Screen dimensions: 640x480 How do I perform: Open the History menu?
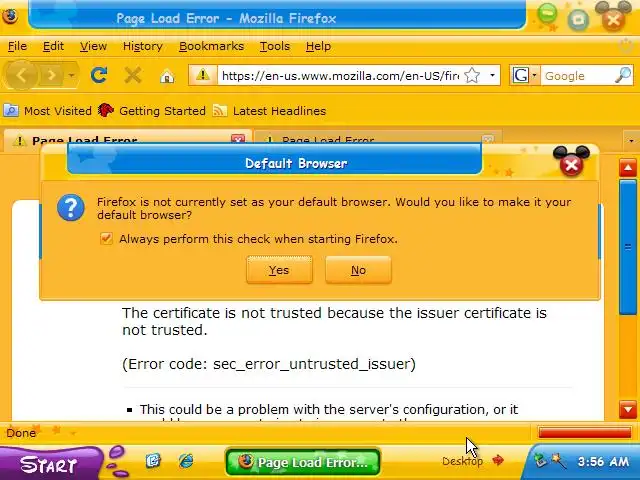143,46
